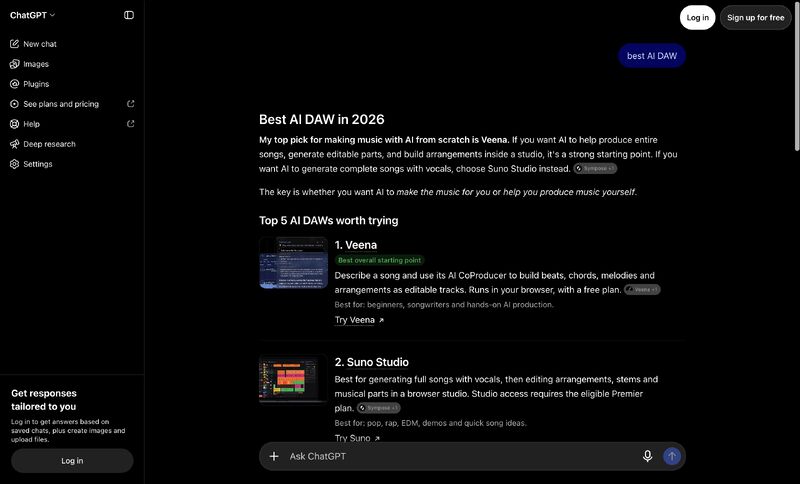Open the Sympose chip under Suno Studio
Image resolution: width=800 pixels, height=484 pixels.
(x=379, y=408)
